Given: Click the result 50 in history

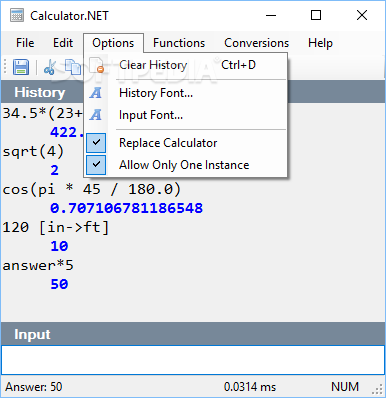Looking at the screenshot, I should (59, 284).
